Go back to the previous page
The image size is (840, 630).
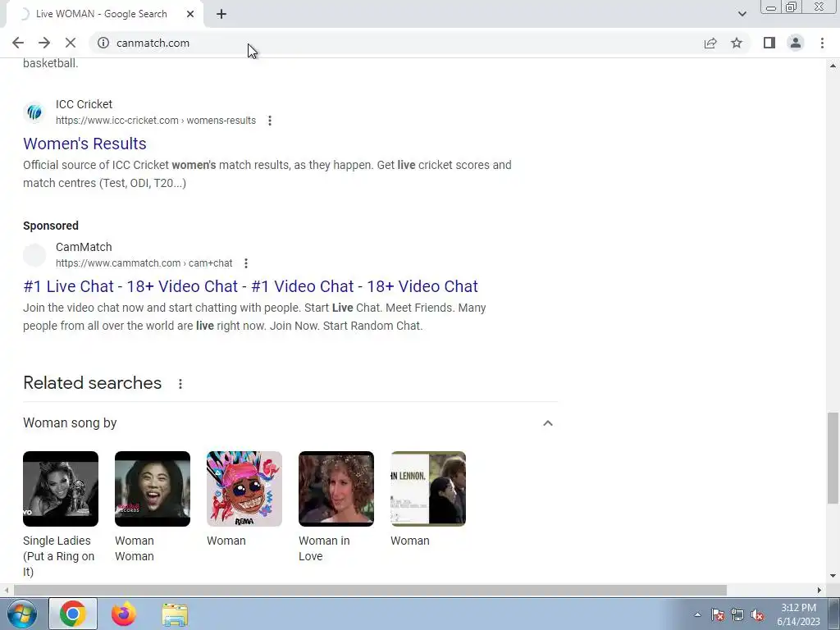(18, 43)
